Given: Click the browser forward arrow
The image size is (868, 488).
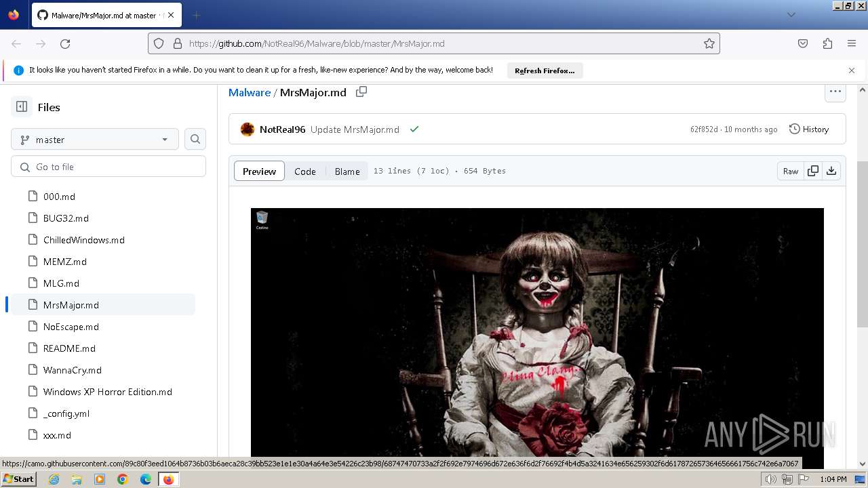Looking at the screenshot, I should [x=41, y=43].
